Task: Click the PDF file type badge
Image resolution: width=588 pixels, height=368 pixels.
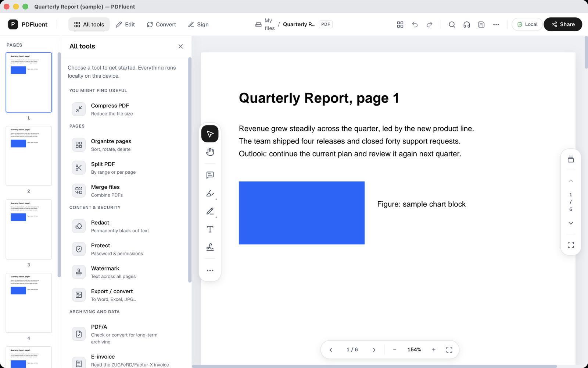Action: pos(326,24)
